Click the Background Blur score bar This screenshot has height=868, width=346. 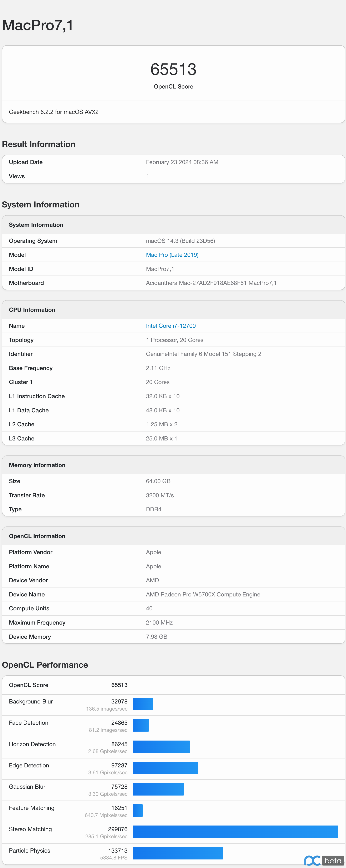coord(143,704)
